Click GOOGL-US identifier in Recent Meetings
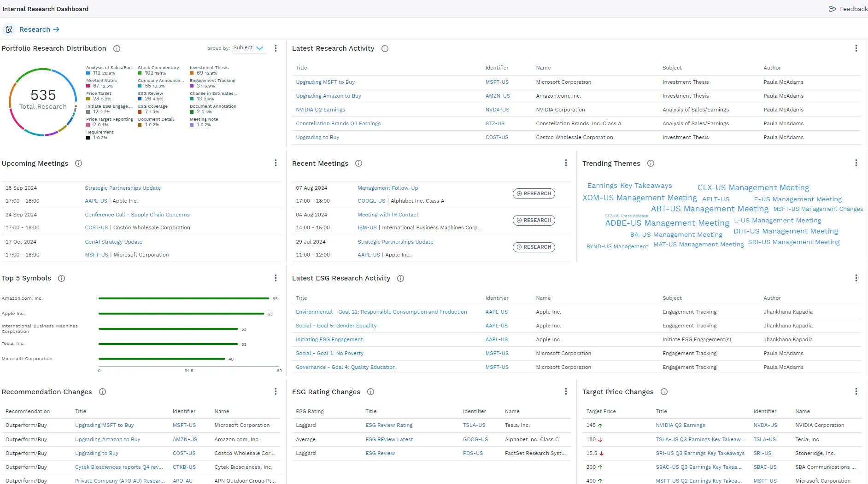Image resolution: width=868 pixels, height=484 pixels. 371,201
